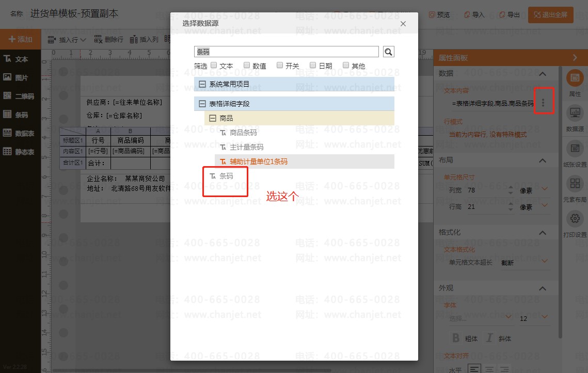Screen dimensions: 588x373
Task: Tick the 开关 filter checkbox
Action: click(280, 65)
